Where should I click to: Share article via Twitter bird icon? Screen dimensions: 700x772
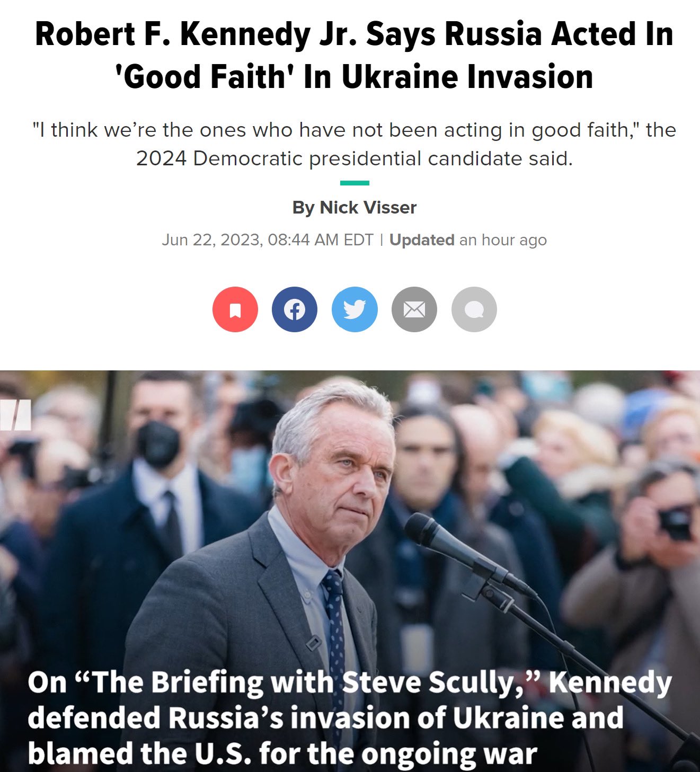(x=355, y=309)
